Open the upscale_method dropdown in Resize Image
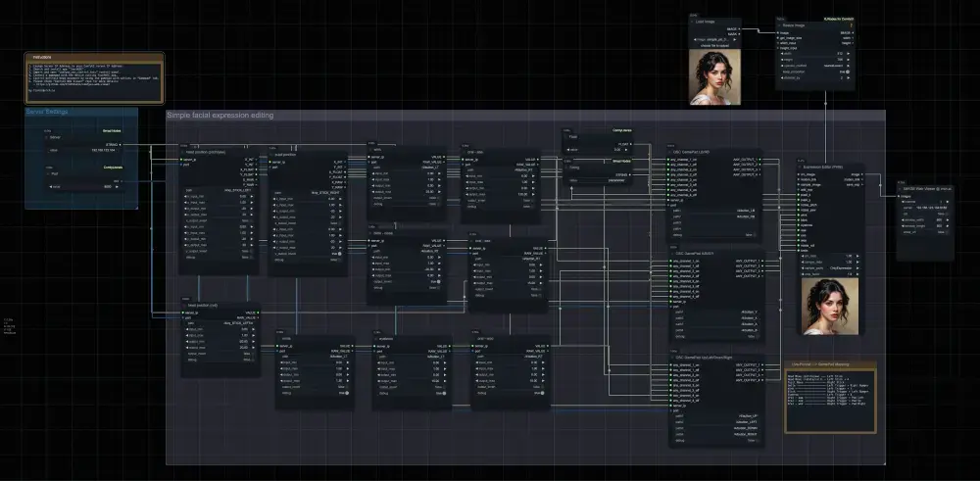980x481 pixels. click(815, 66)
